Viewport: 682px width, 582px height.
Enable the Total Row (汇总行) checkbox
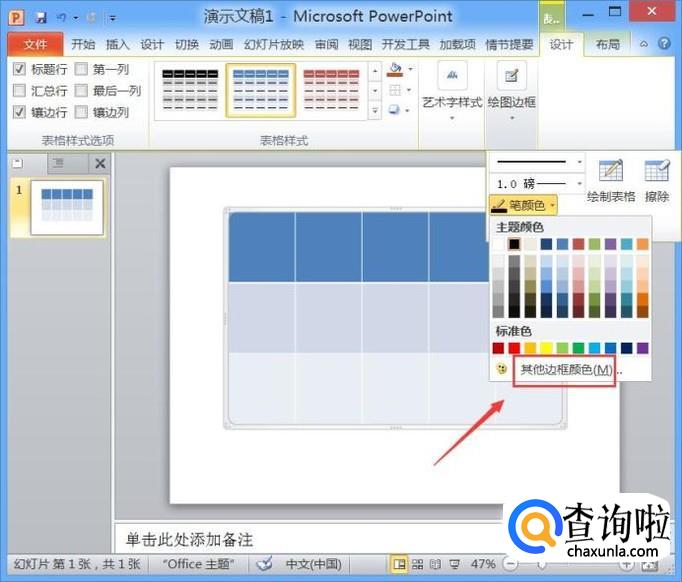point(21,91)
